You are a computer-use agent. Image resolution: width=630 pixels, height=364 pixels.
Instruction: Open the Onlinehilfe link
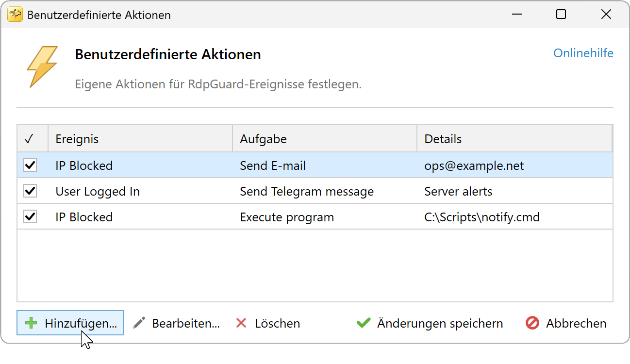point(583,53)
